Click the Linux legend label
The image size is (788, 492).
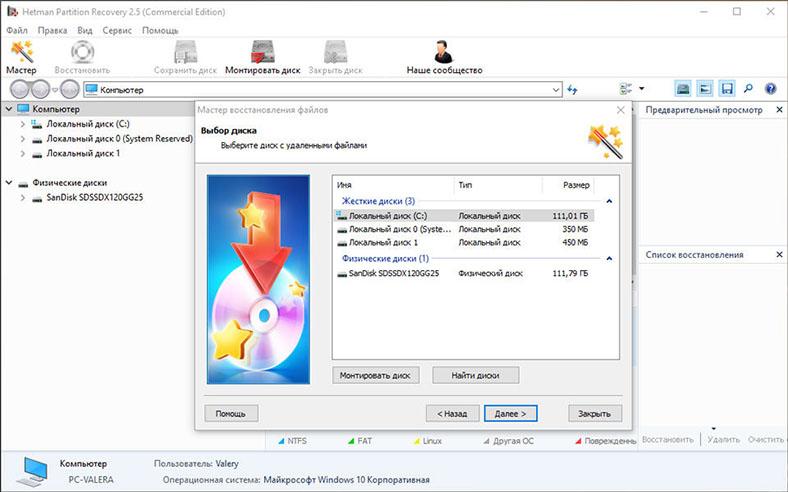432,441
